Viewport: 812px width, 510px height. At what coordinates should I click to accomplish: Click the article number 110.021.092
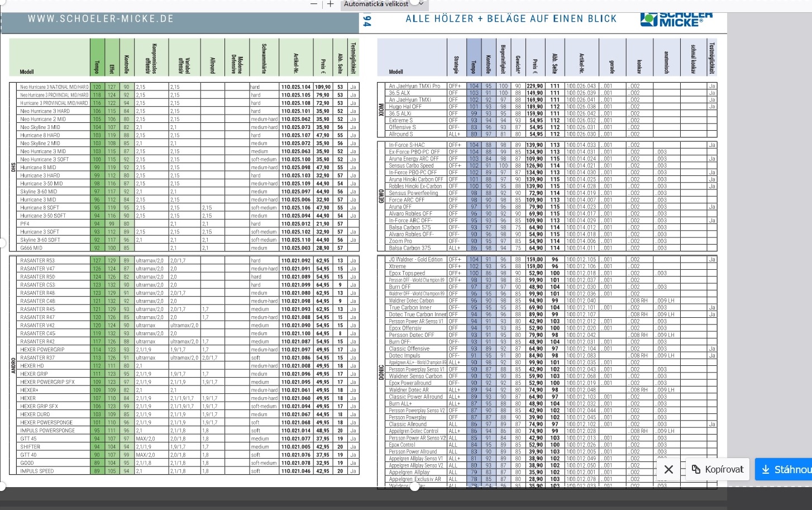296,260
